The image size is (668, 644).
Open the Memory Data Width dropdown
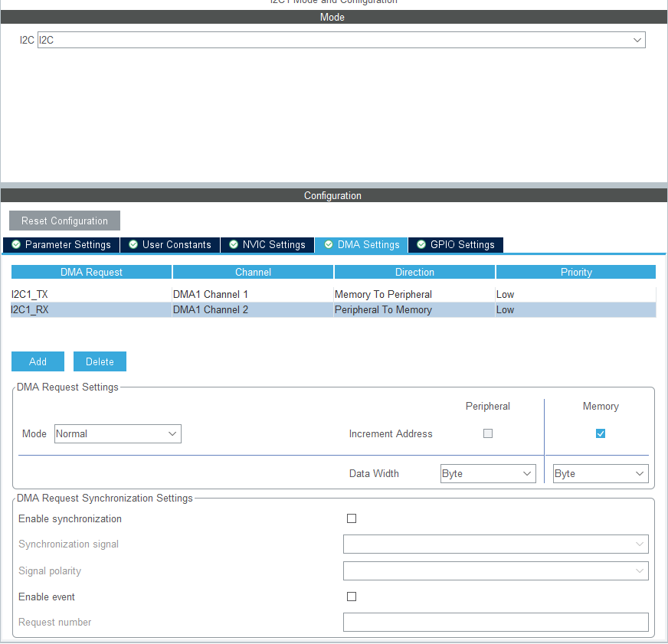click(601, 474)
